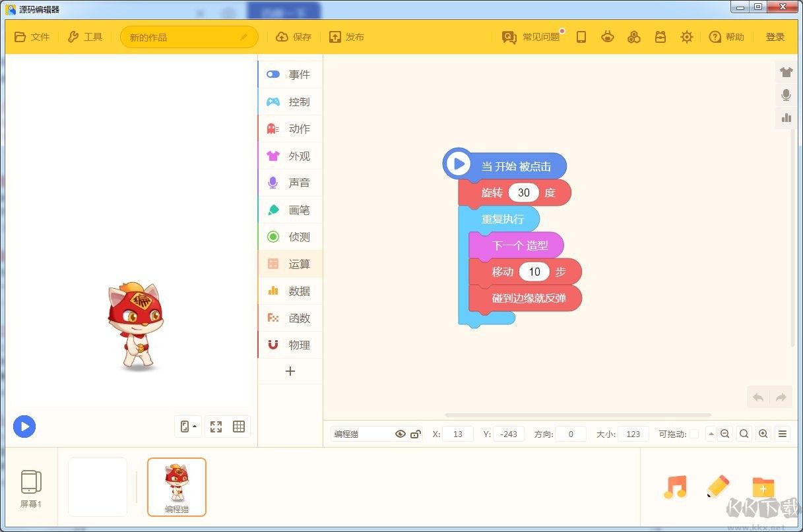Image resolution: width=803 pixels, height=532 pixels.
Task: Select the 物理 physics block category
Action: click(290, 345)
